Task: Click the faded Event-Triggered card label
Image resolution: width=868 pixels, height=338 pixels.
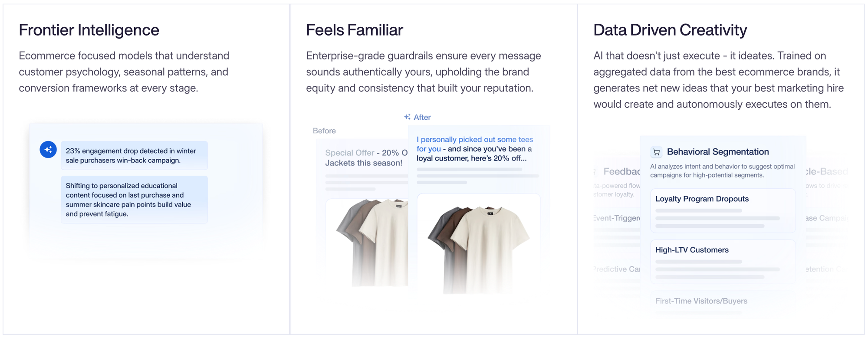Action: pyautogui.click(x=617, y=218)
